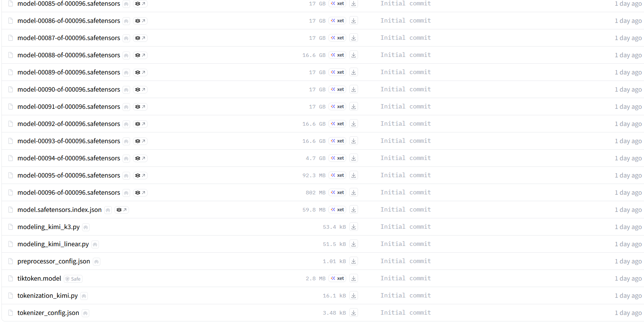Viewport: 644px width, 325px height.
Task: Download the tiktoken.model file
Action: (x=353, y=278)
